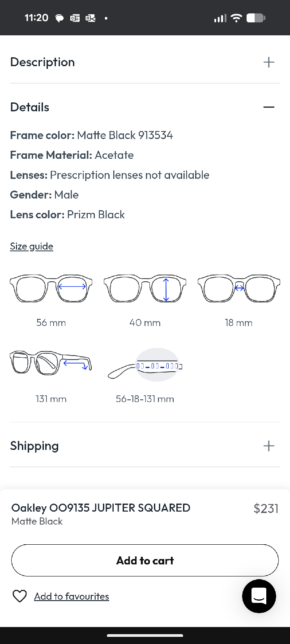
Task: Open the Size guide link
Action: [x=31, y=246]
